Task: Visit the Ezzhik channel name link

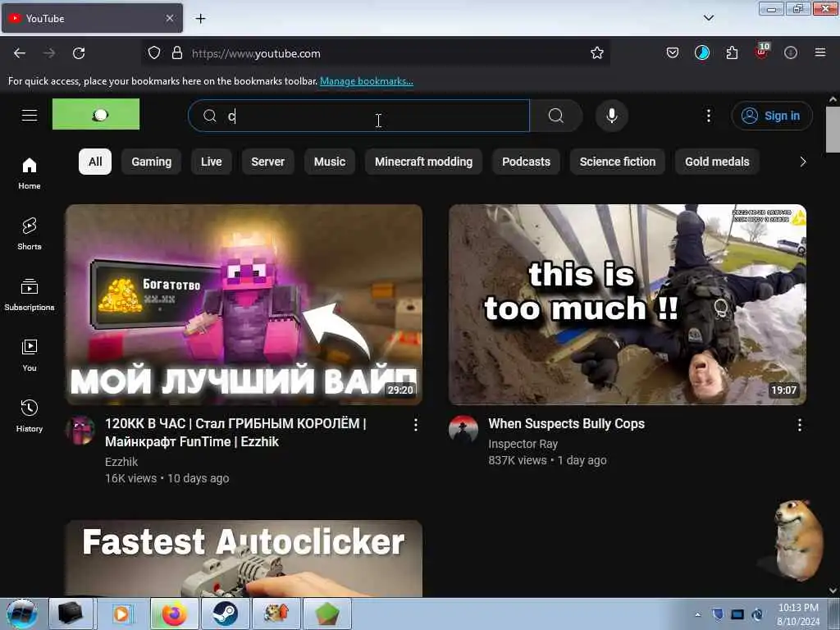Action: [121, 462]
